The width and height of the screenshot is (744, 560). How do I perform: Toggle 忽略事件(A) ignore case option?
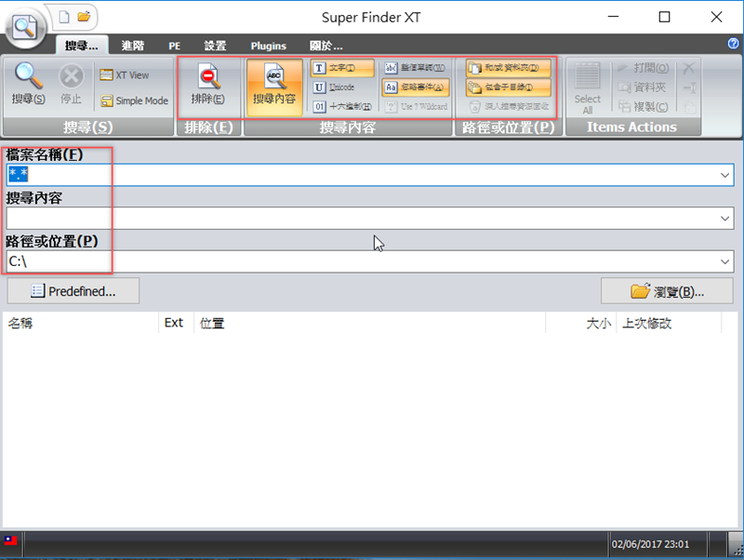(x=415, y=87)
